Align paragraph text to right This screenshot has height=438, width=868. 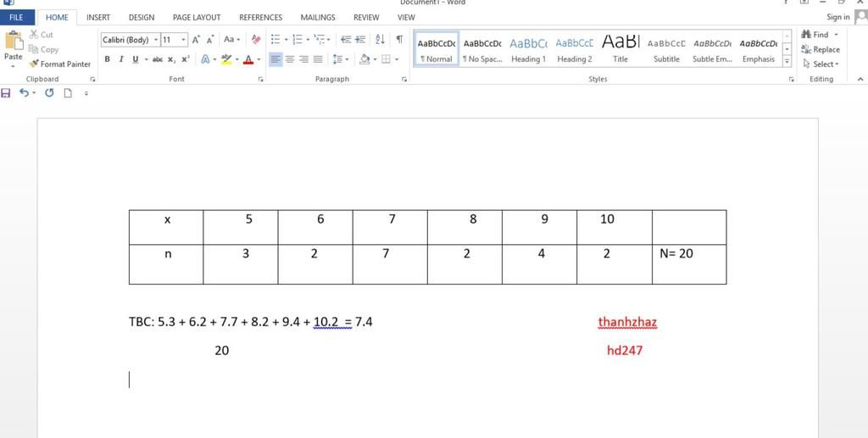(x=303, y=59)
